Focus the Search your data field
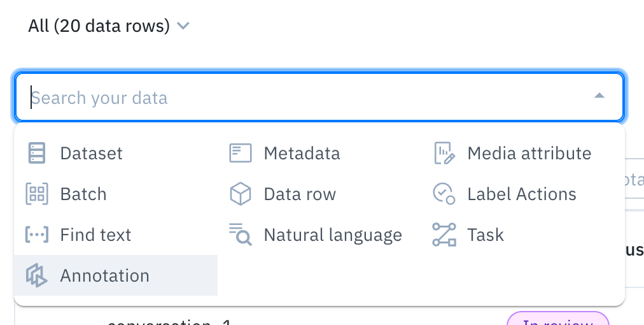 305,97
